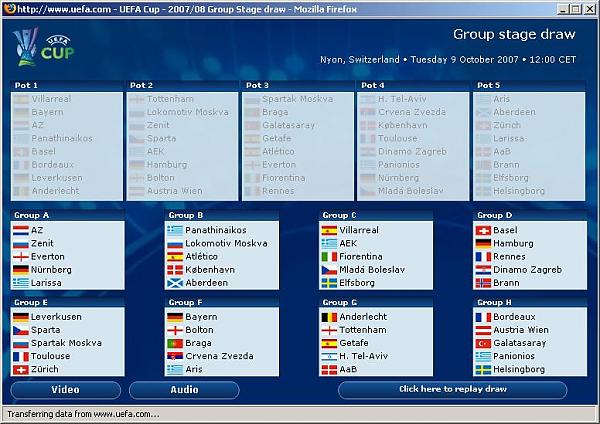This screenshot has height=424, width=600.
Task: Click the Israeli flag beside H. Tel-Aviv in Group G
Action: point(330,356)
